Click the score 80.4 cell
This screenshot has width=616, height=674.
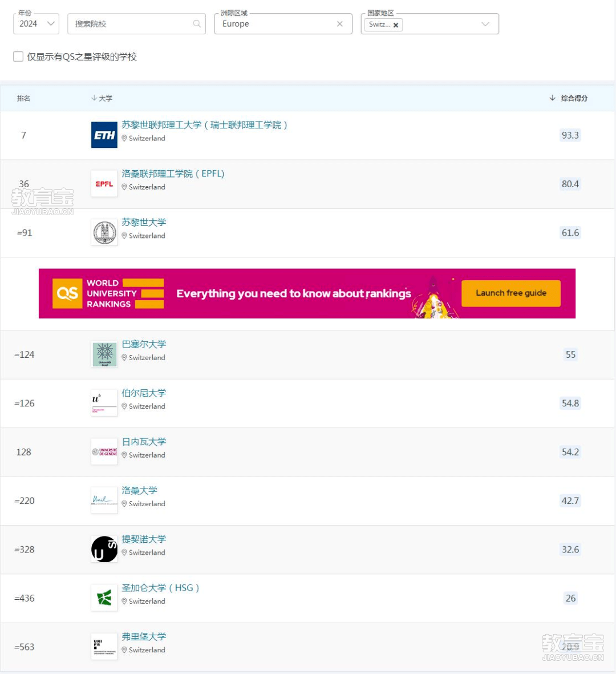570,184
